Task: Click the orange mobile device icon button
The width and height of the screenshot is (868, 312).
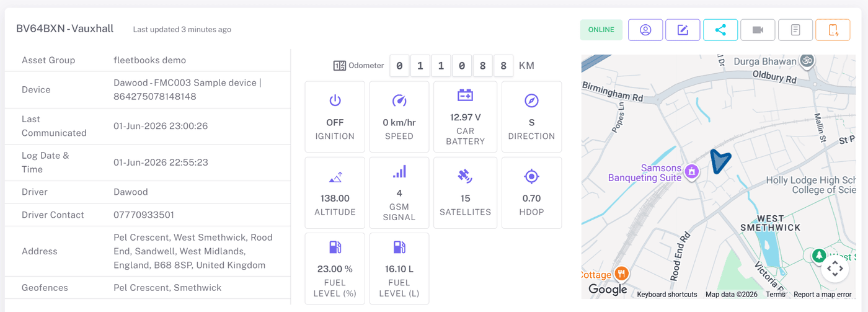Action: (833, 30)
